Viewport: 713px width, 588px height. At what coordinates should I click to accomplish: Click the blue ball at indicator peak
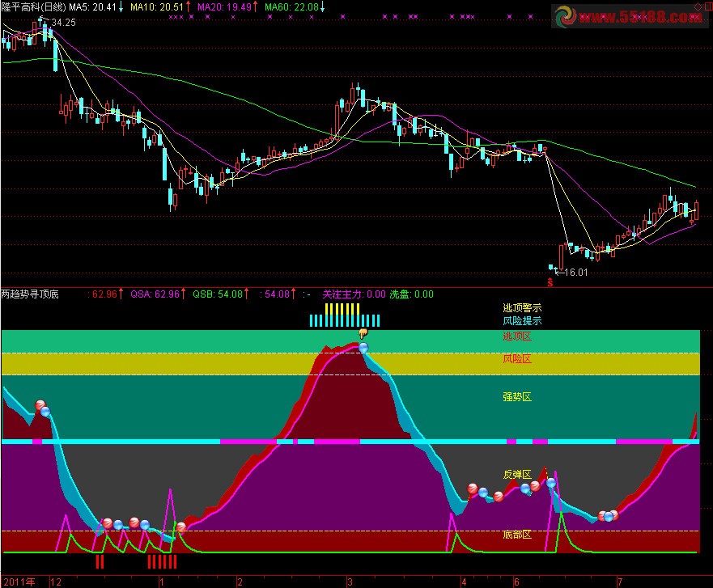(363, 348)
